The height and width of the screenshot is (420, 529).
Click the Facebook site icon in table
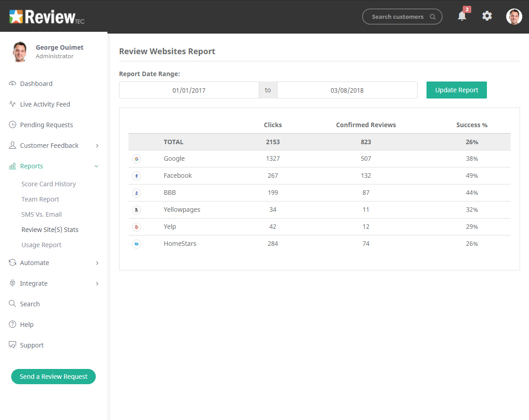137,176
